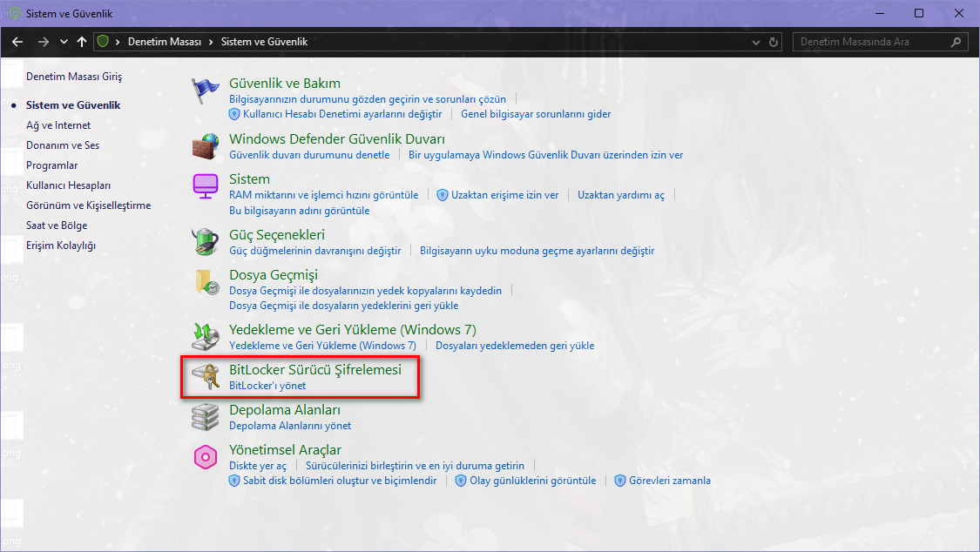Click Olay günlüklerini görüntüle

pos(532,481)
